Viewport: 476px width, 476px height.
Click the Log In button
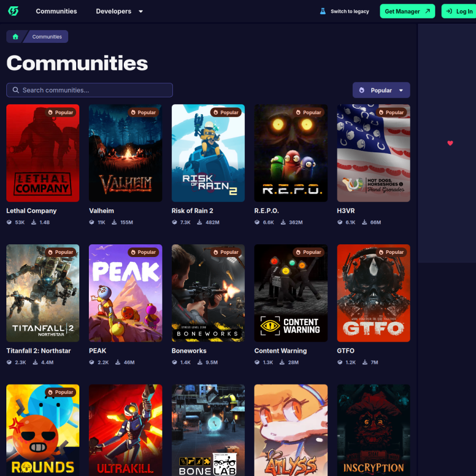(x=459, y=11)
